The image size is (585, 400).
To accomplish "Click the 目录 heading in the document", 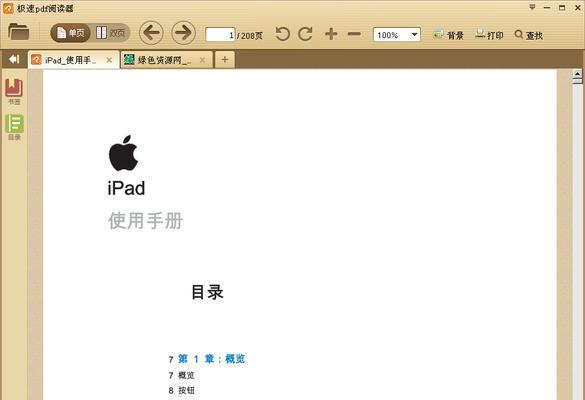I will pyautogui.click(x=207, y=292).
